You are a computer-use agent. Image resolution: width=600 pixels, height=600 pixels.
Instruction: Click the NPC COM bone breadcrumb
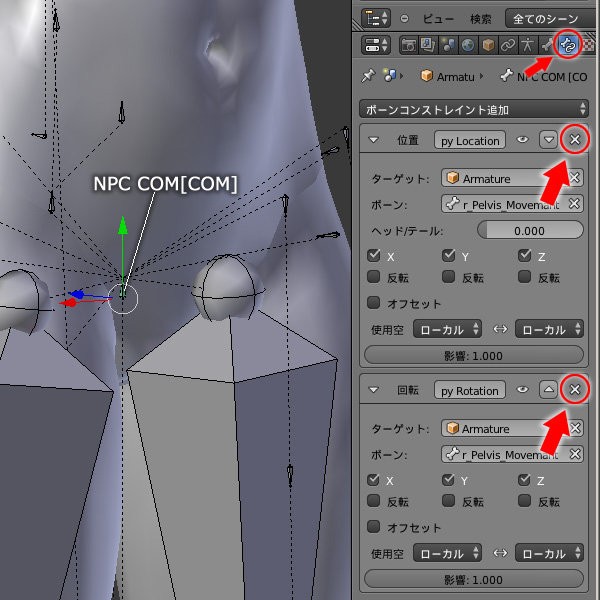(544, 77)
